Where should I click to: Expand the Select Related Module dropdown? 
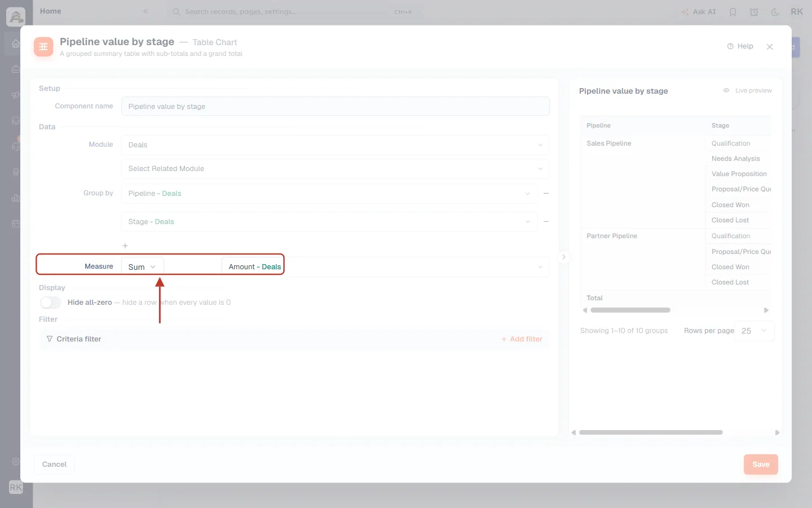click(x=335, y=169)
